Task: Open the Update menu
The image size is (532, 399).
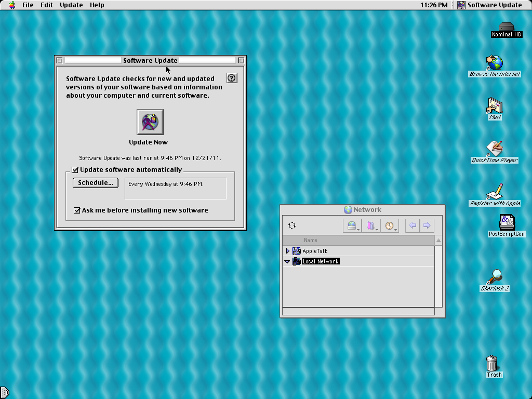Action: point(71,5)
